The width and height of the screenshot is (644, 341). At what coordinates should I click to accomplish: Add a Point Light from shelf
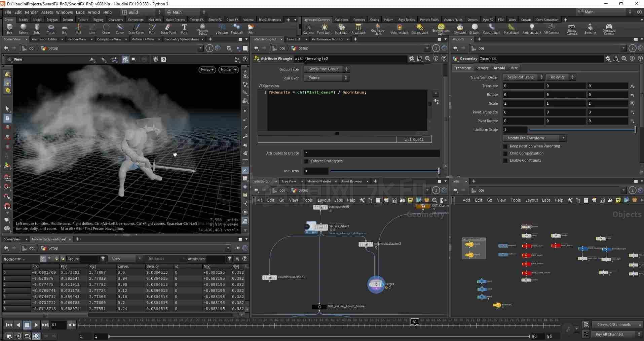[x=324, y=29]
